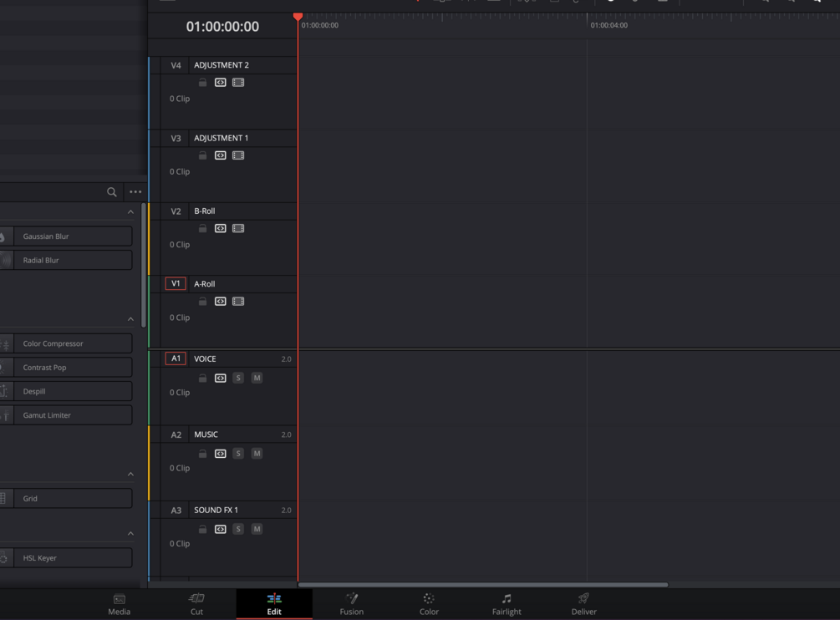Toggle auto track selector on V4
Screen dimensions: 840x620
tap(220, 83)
